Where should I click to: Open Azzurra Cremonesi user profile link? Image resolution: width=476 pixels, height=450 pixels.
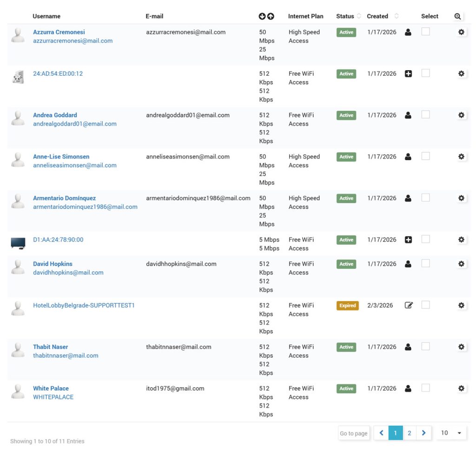(x=59, y=33)
